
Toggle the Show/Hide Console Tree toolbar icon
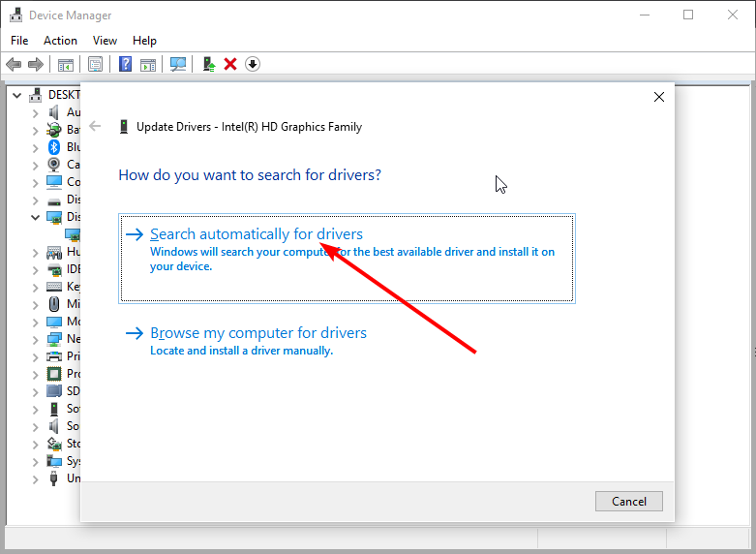pyautogui.click(x=66, y=64)
